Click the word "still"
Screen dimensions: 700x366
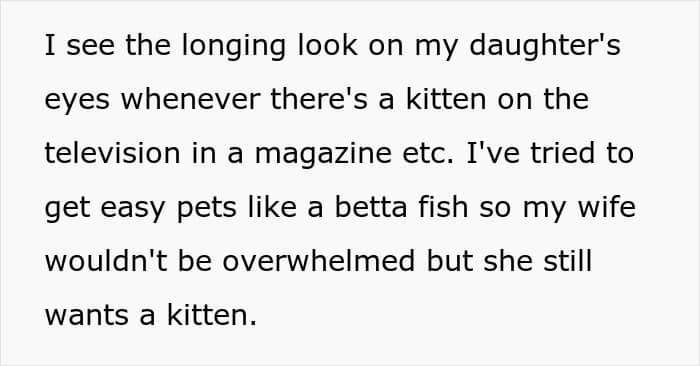point(567,261)
